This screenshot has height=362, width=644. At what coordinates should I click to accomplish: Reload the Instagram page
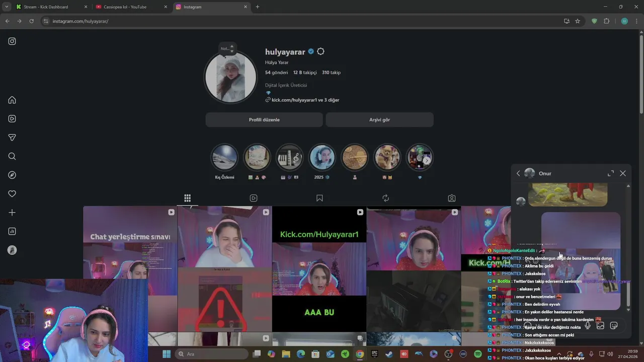pyautogui.click(x=31, y=21)
